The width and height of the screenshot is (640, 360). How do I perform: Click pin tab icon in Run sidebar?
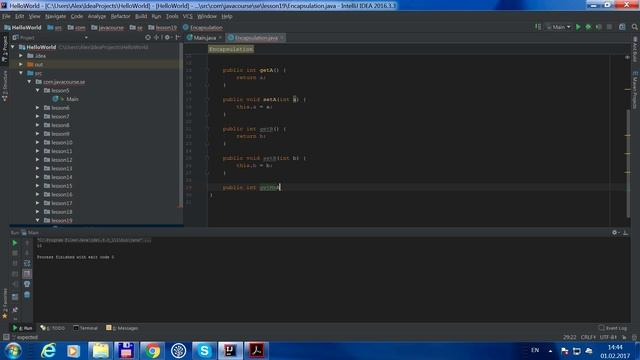pos(15,310)
